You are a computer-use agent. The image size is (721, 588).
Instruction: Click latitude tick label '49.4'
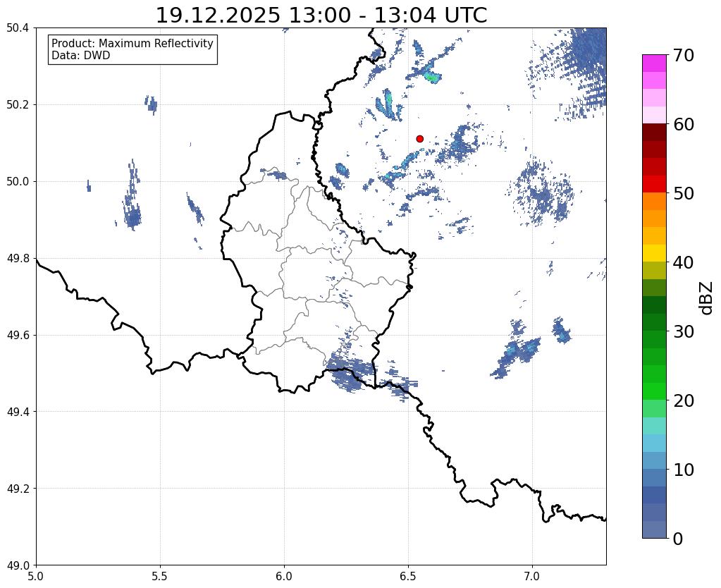pos(18,412)
